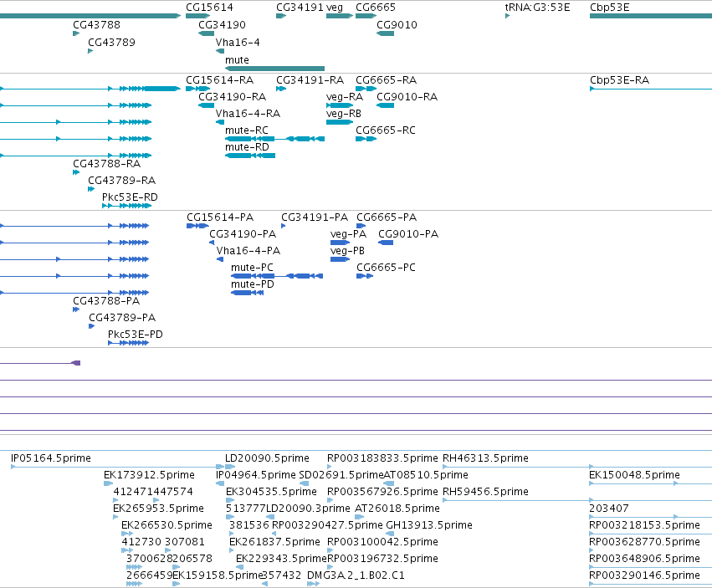The width and height of the screenshot is (712, 588).
Task: Click the CG34191-RA transcript label
Action: click(x=310, y=80)
